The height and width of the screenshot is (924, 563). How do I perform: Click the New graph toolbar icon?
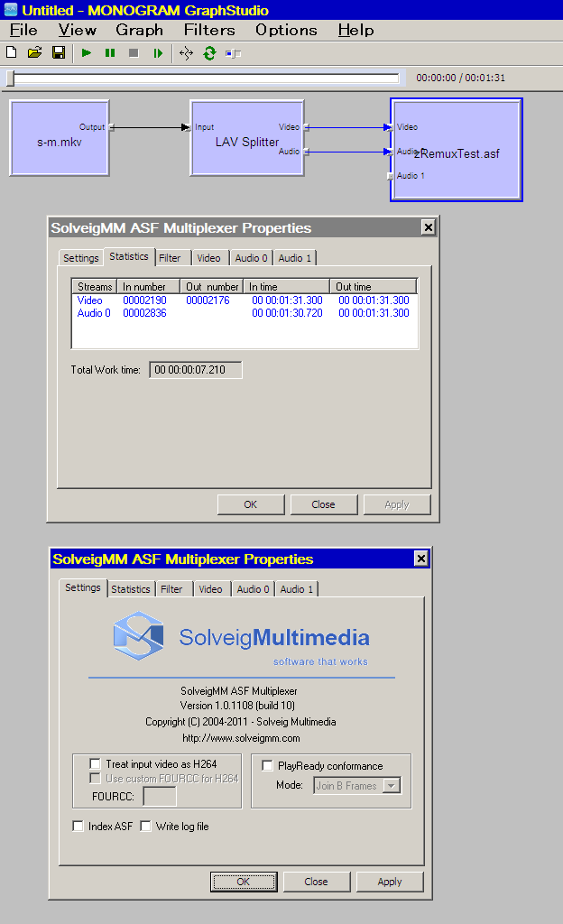pyautogui.click(x=11, y=53)
